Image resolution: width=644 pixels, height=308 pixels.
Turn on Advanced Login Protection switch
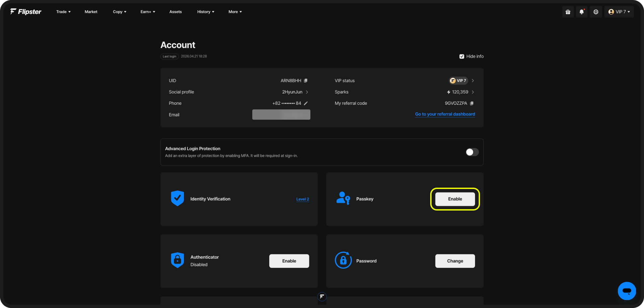[472, 152]
